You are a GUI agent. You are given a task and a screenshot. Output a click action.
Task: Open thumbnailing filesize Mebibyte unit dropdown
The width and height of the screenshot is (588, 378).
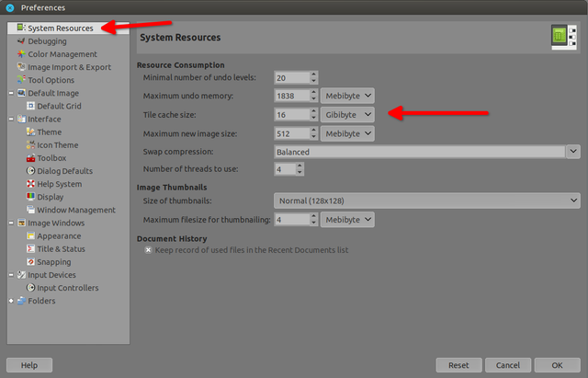347,220
